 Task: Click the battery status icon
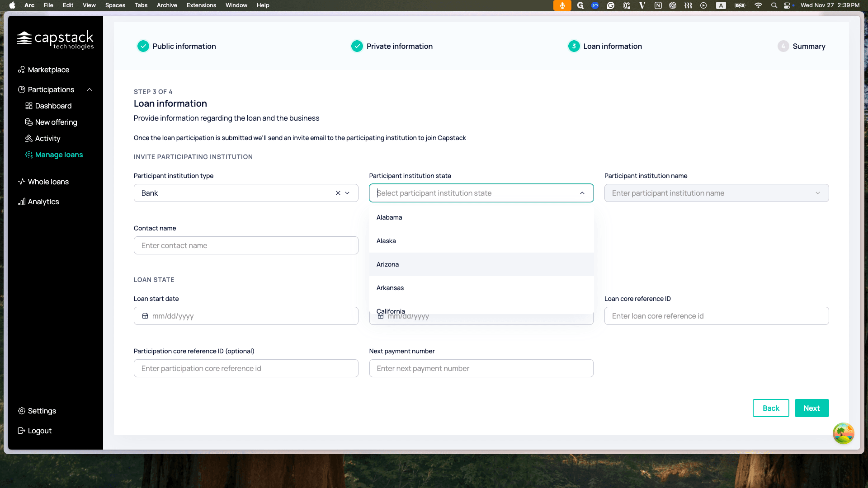(x=740, y=5)
